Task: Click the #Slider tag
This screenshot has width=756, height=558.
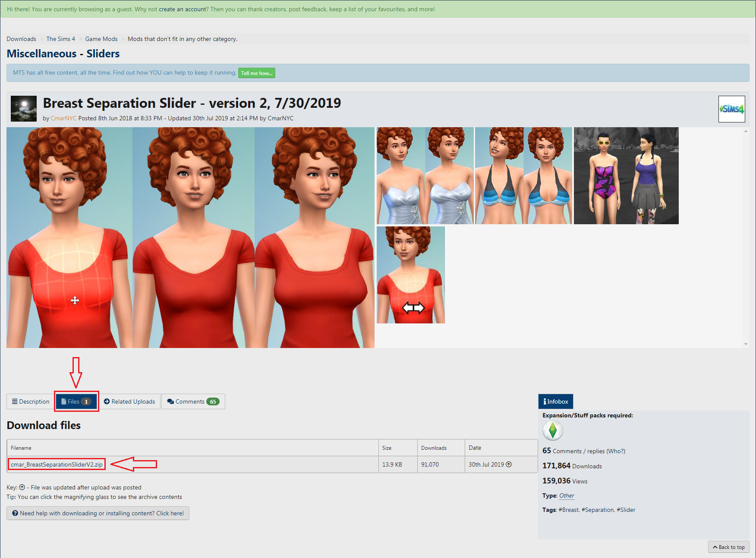Action: point(626,510)
